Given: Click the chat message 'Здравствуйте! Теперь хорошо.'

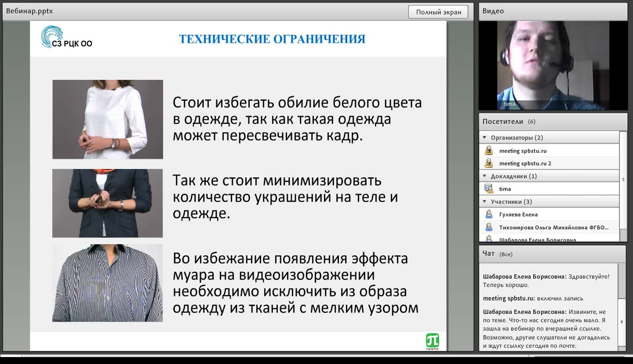Looking at the screenshot, I should [546, 281].
